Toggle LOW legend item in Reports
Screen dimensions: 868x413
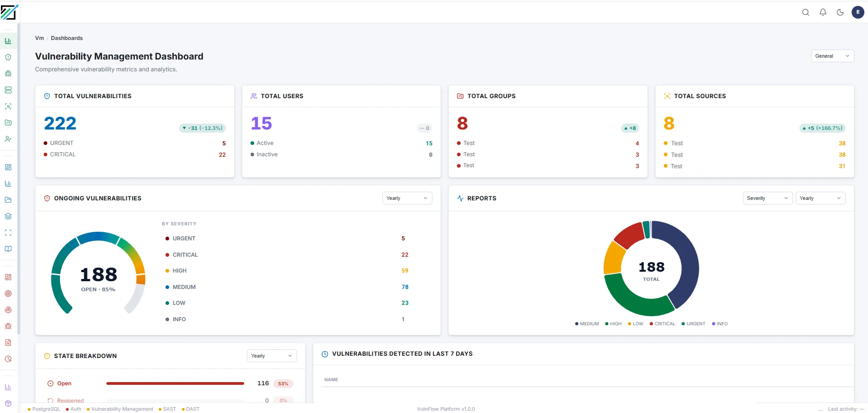click(636, 324)
